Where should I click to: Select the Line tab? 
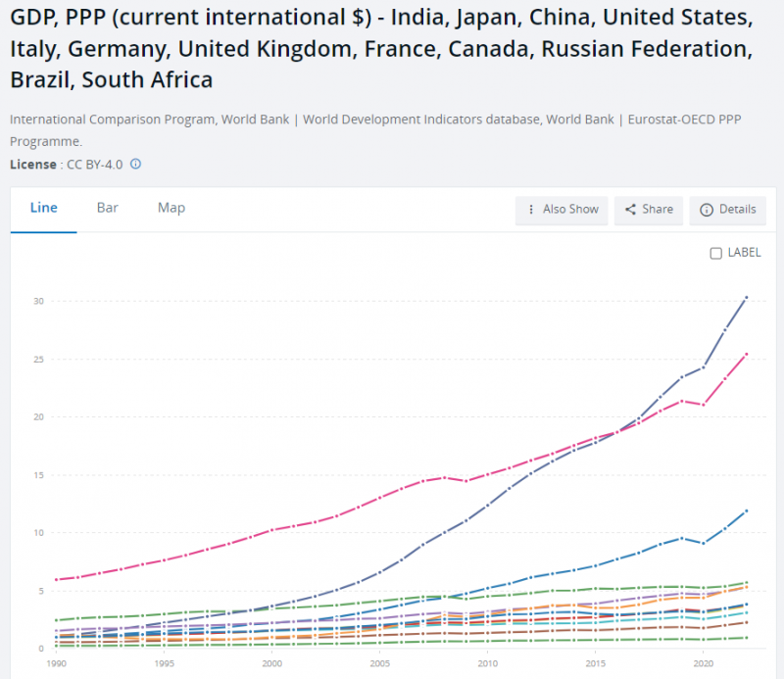pyautogui.click(x=44, y=208)
